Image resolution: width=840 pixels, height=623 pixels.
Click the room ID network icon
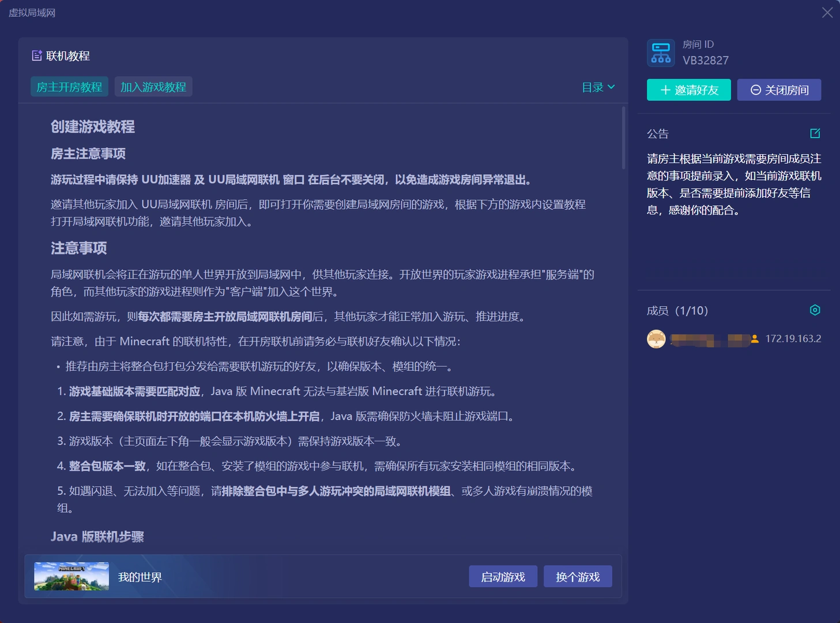click(x=661, y=53)
